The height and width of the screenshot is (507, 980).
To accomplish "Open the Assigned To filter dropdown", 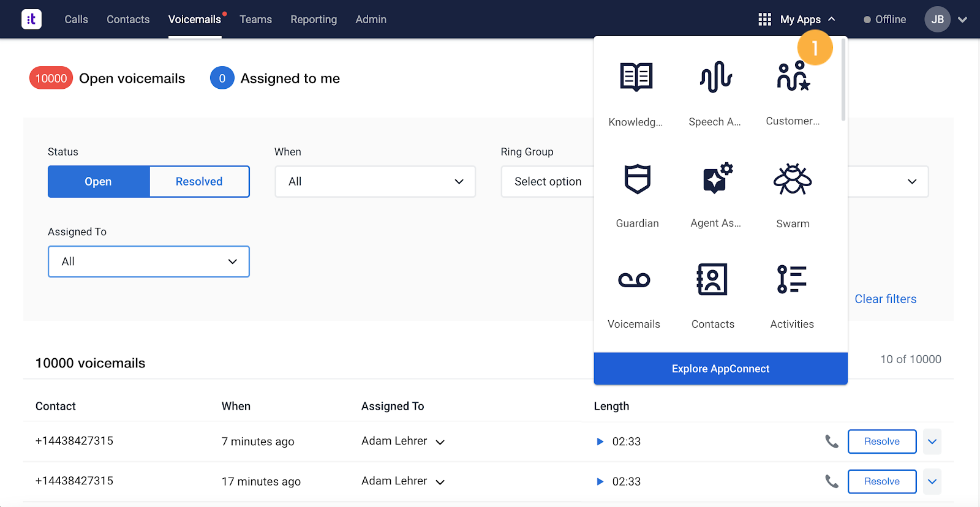I will [149, 261].
